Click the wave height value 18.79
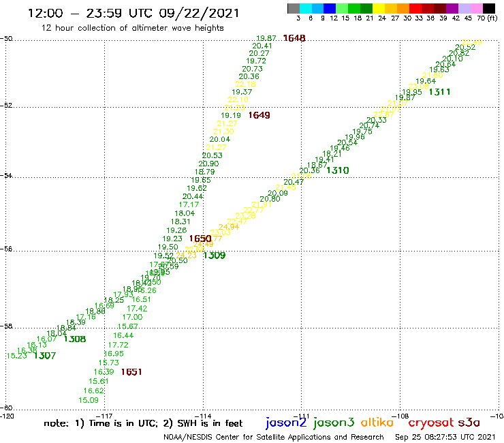504x443 pixels. pos(205,172)
